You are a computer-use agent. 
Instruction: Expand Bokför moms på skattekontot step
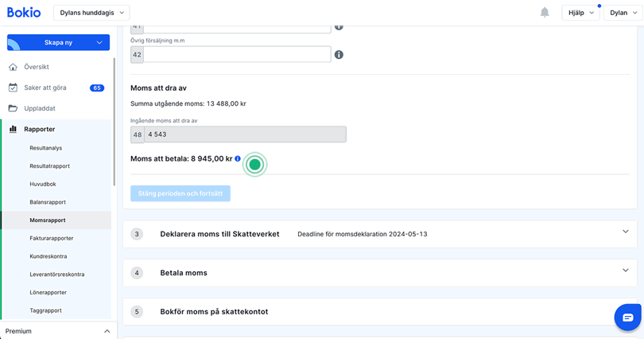point(382,311)
